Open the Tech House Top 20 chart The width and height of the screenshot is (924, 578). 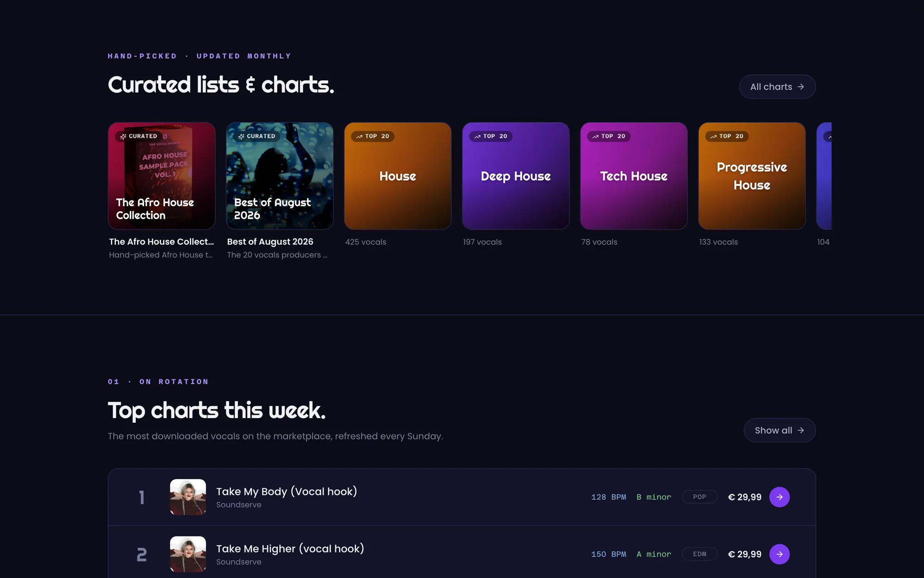634,176
